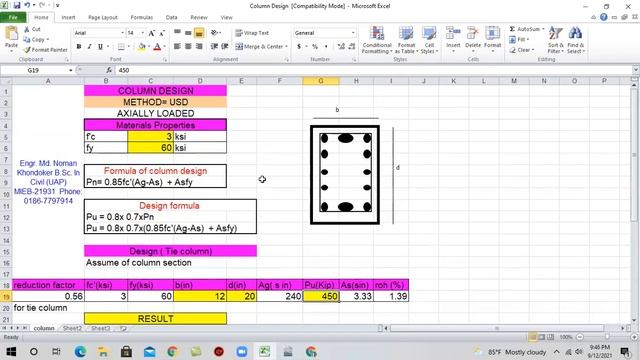This screenshot has height=360, width=640.
Task: Switch to the Formulas tab
Action: (142, 18)
